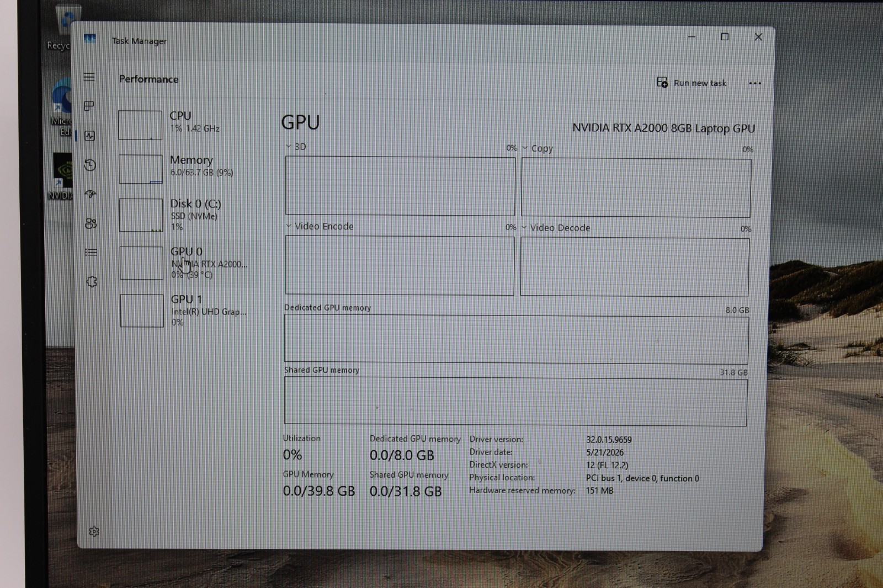Viewport: 883px width, 588px height.
Task: Open the Users page icon
Action: (x=91, y=223)
